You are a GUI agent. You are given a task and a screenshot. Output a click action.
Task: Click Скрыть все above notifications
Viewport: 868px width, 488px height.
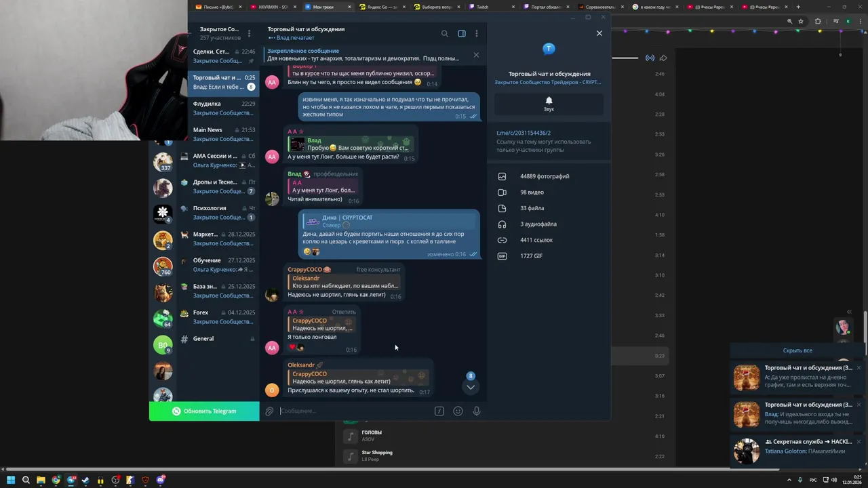click(797, 350)
